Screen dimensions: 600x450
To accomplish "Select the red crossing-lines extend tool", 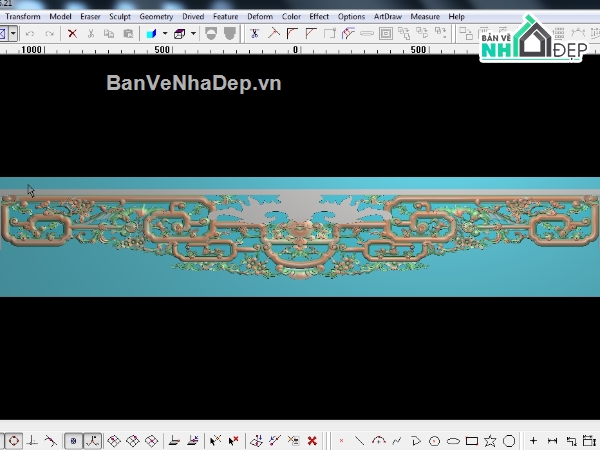I will (274, 34).
